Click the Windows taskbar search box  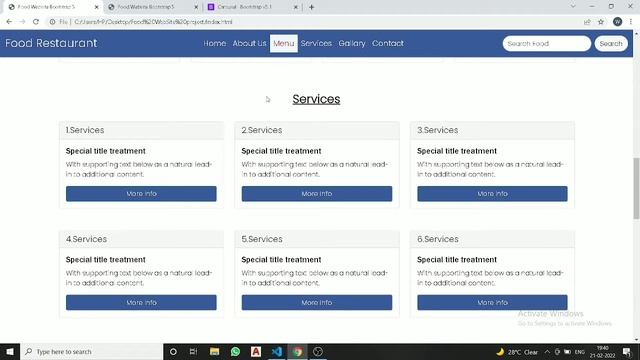point(91,351)
